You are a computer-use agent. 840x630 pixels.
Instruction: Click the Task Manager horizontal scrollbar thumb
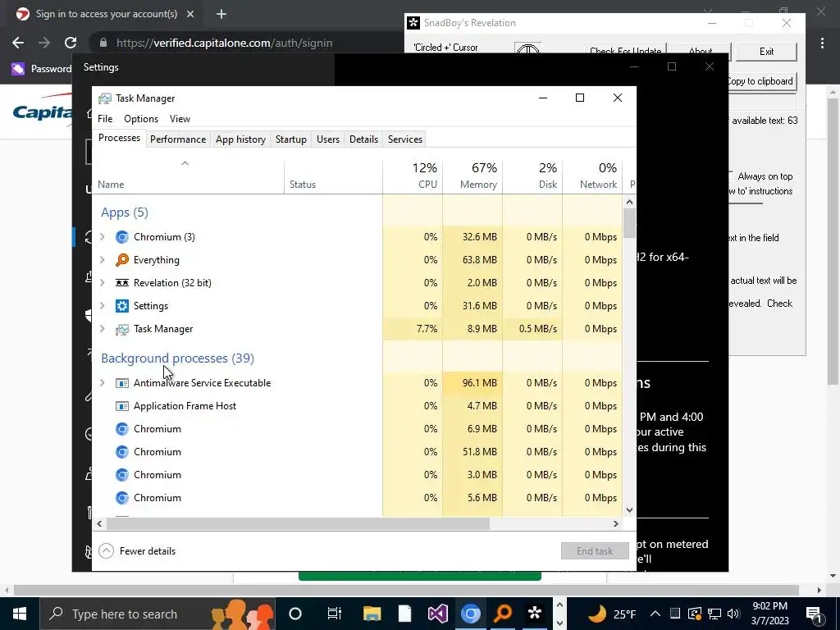click(x=298, y=523)
